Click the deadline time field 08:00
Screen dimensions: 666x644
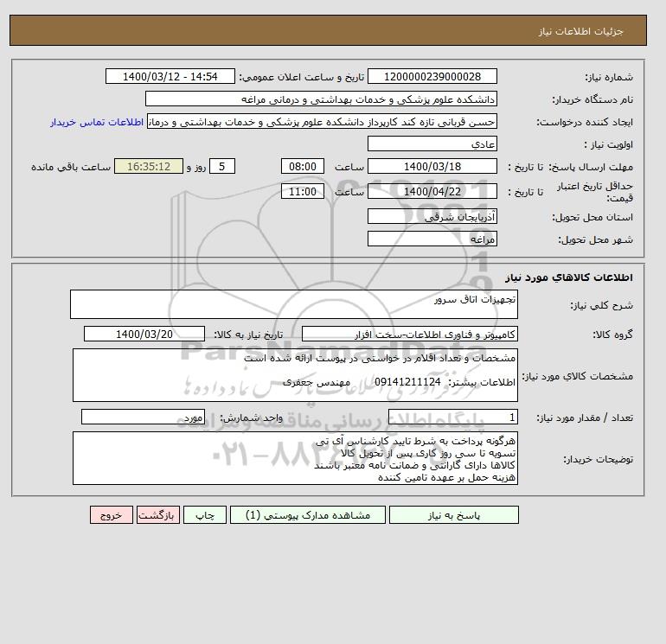303,167
